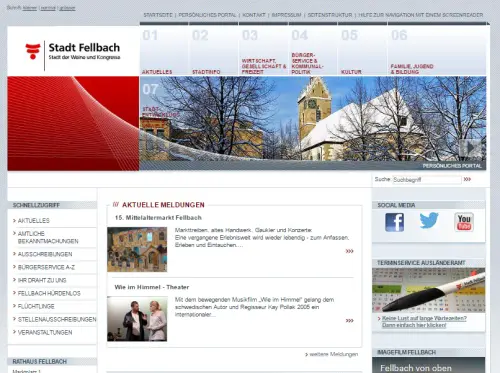Click the Schnellzugriff heading
This screenshot has width=500, height=373.
[36, 205]
